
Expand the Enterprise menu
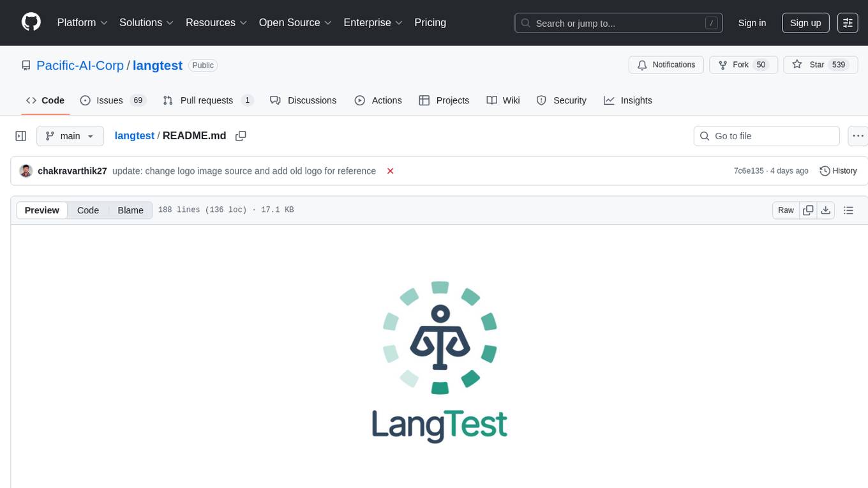coord(373,22)
